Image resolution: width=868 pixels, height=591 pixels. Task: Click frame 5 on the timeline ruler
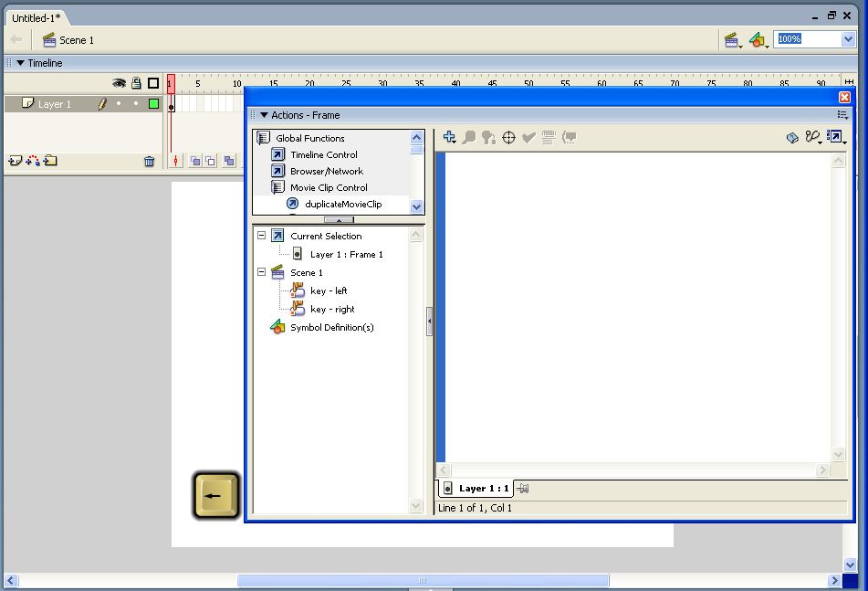[x=198, y=84]
